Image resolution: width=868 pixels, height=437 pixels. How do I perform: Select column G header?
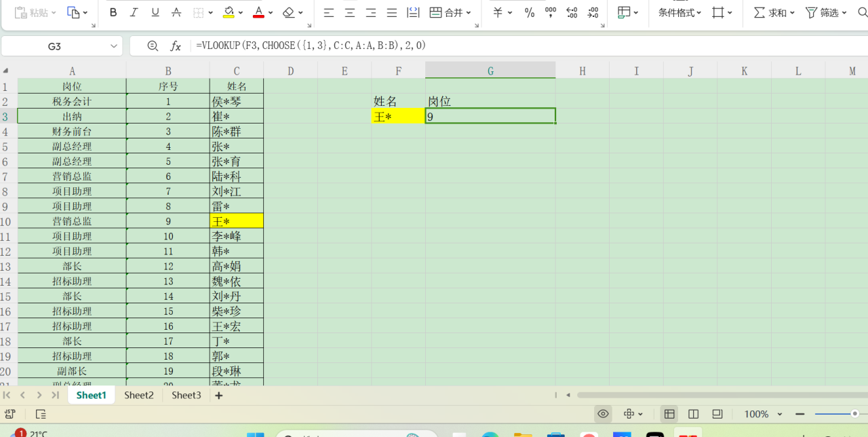pyautogui.click(x=490, y=71)
